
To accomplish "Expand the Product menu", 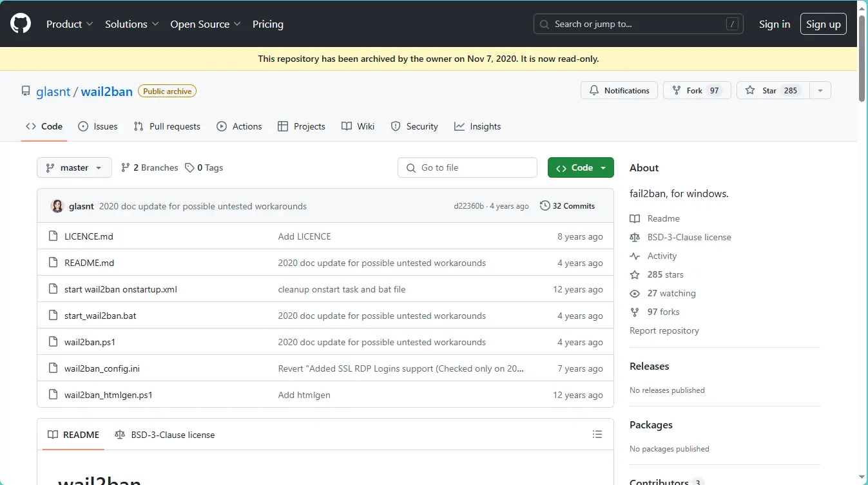I will [70, 24].
